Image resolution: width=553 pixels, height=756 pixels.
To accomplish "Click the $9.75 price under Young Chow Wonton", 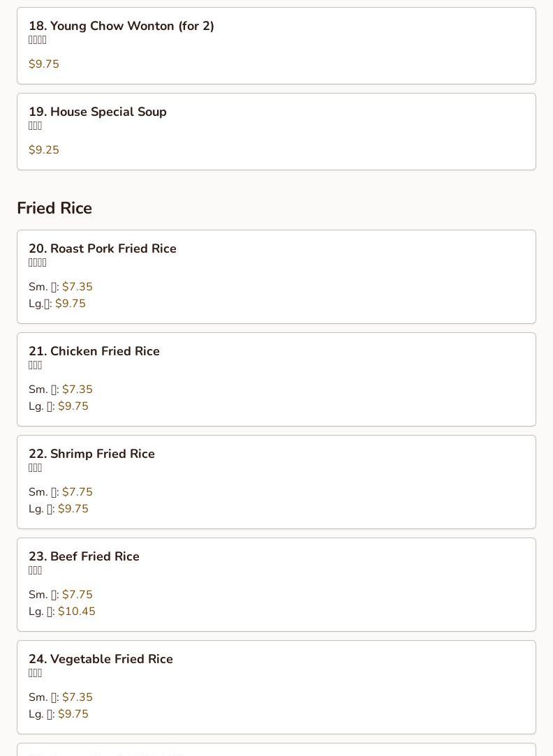I will pos(44,64).
